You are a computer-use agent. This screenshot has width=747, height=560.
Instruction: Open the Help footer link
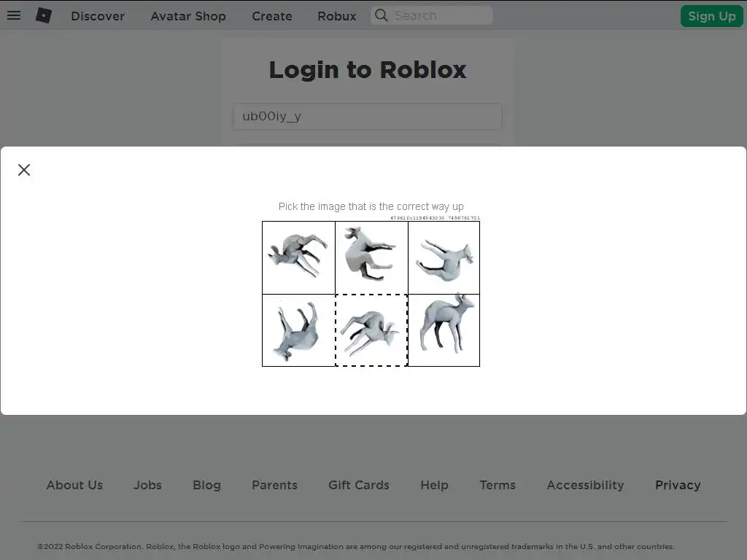click(435, 485)
